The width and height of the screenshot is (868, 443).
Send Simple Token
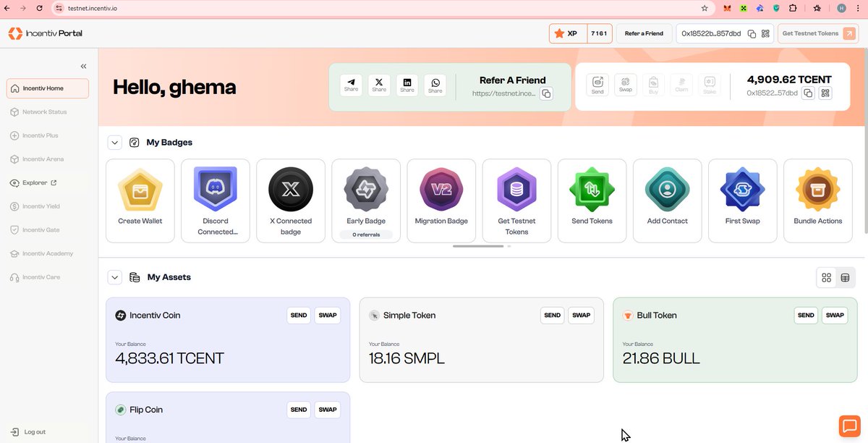553,315
